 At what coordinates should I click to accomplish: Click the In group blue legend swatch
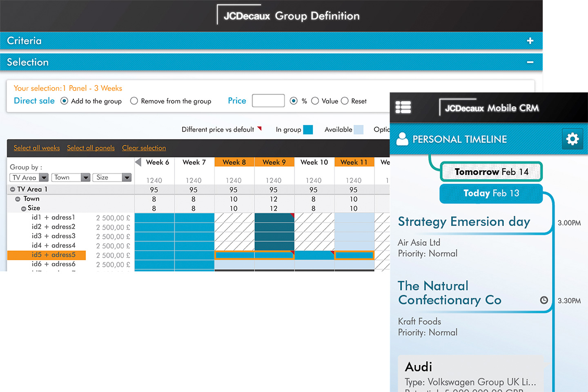pos(308,130)
